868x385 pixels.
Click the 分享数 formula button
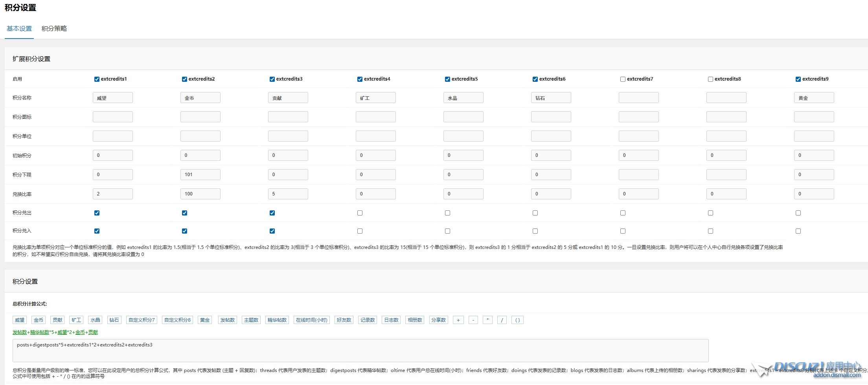click(x=438, y=320)
